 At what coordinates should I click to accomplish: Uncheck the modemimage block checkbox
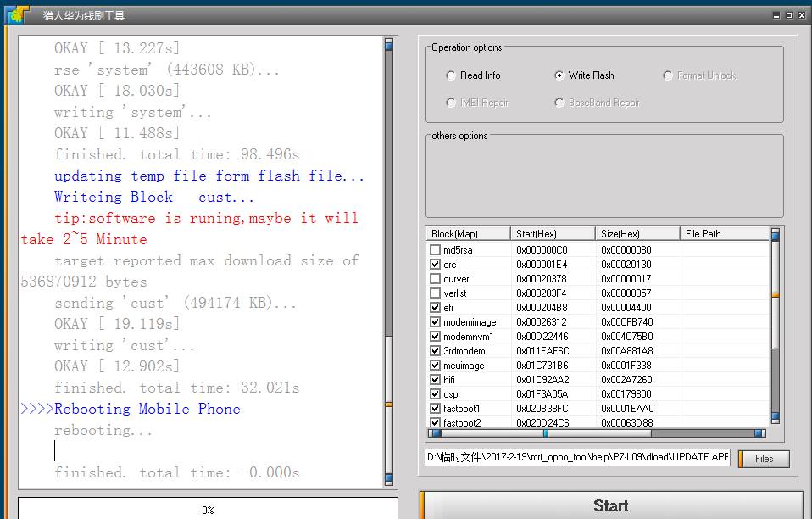[436, 321]
